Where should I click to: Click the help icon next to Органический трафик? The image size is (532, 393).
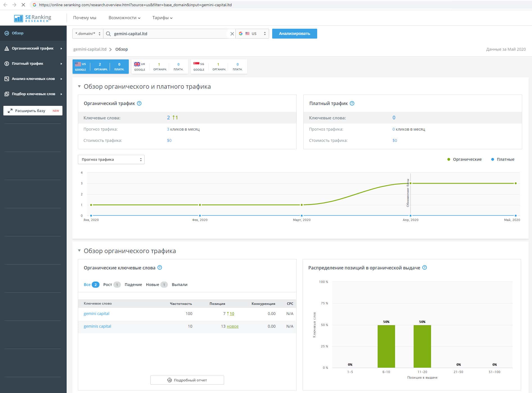click(139, 103)
